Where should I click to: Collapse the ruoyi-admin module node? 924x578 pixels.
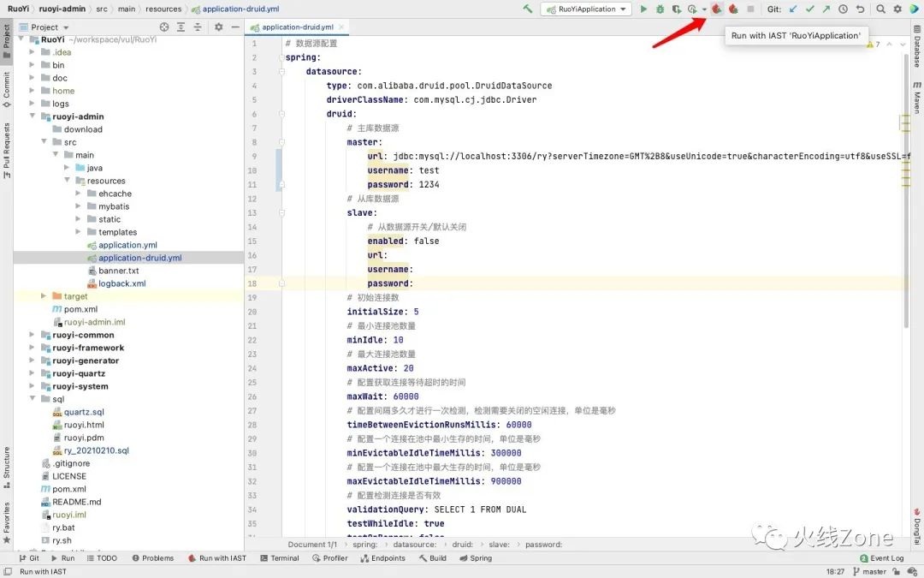pos(33,116)
